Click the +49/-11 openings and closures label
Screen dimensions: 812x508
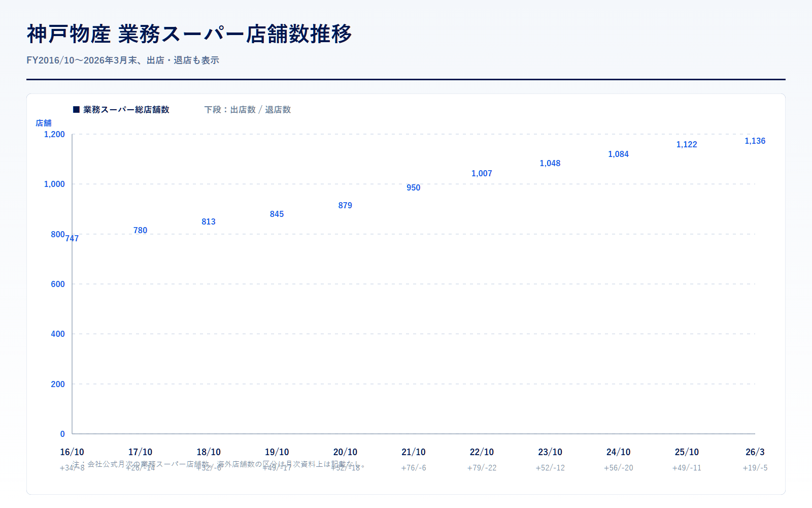687,468
